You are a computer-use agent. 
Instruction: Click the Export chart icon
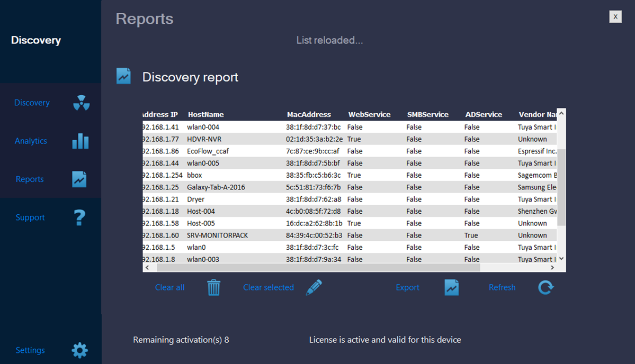(452, 288)
